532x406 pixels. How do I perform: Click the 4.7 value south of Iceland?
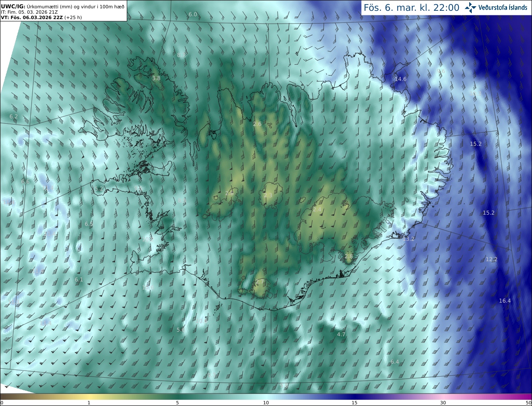pyautogui.click(x=341, y=334)
